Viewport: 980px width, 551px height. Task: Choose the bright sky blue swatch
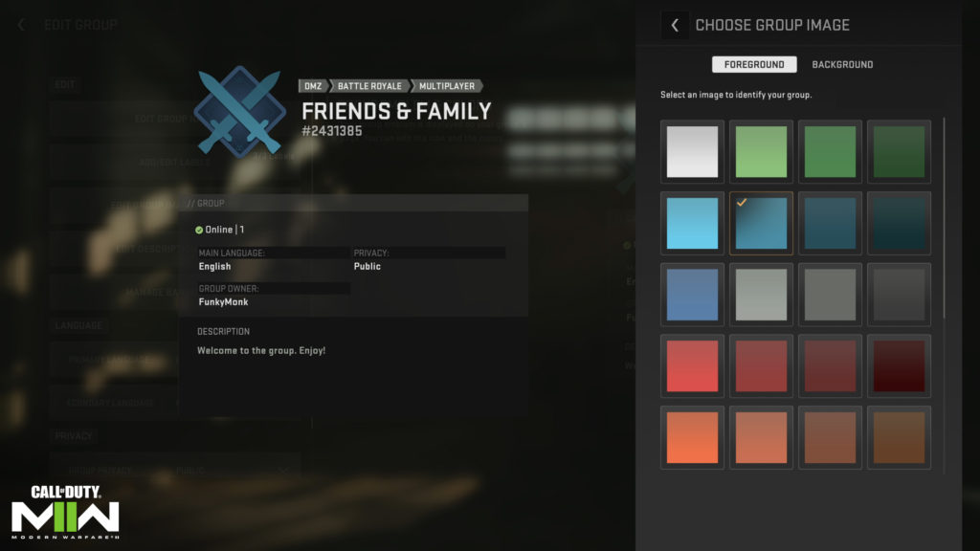692,223
